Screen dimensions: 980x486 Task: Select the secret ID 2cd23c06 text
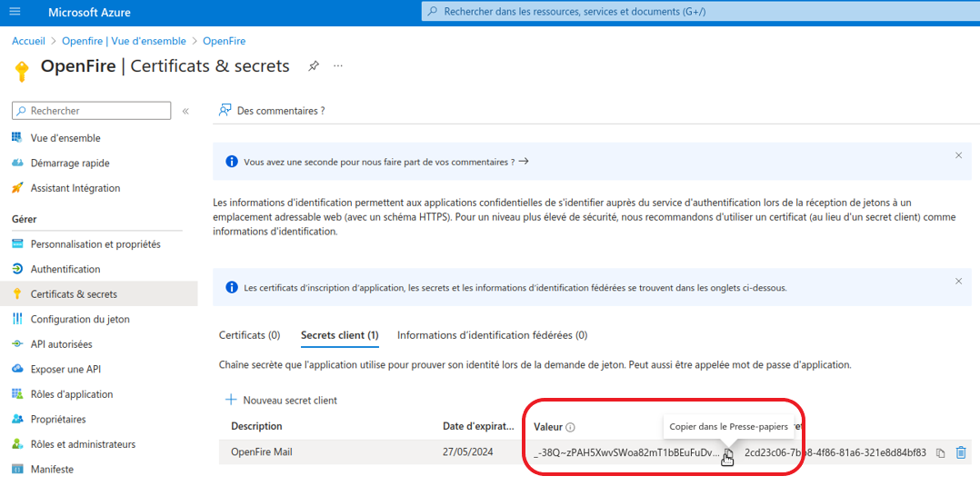click(835, 453)
